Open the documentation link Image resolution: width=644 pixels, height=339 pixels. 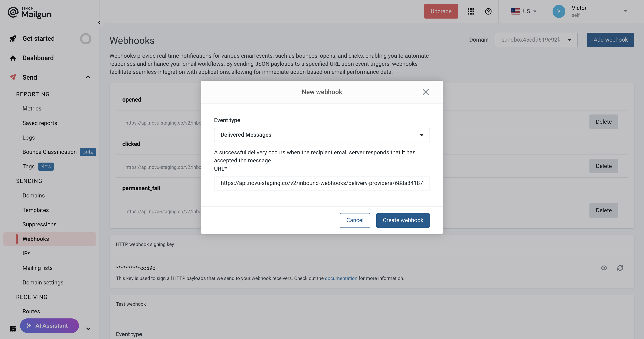[x=341, y=278]
